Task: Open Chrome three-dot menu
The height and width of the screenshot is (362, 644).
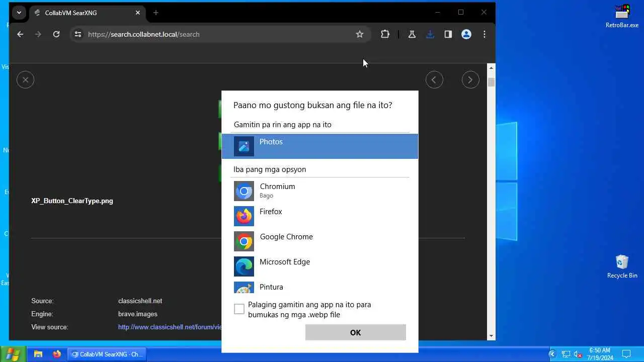Action: 485,34
